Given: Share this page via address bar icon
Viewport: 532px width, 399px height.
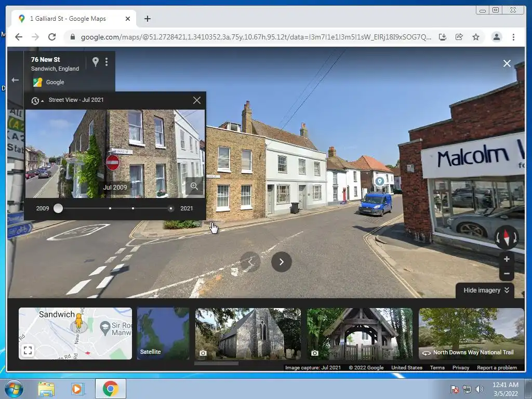Looking at the screenshot, I should tap(459, 37).
